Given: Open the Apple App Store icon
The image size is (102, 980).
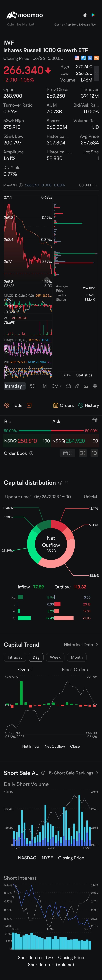Looking at the screenshot, I should (85, 15).
